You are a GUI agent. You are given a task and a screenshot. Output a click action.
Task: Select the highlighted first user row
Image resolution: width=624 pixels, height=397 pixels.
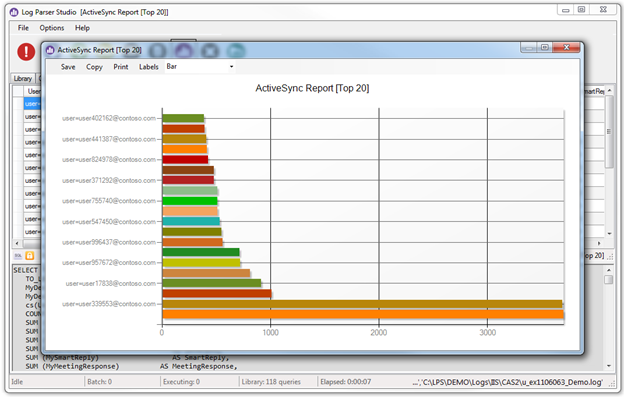tap(32, 104)
